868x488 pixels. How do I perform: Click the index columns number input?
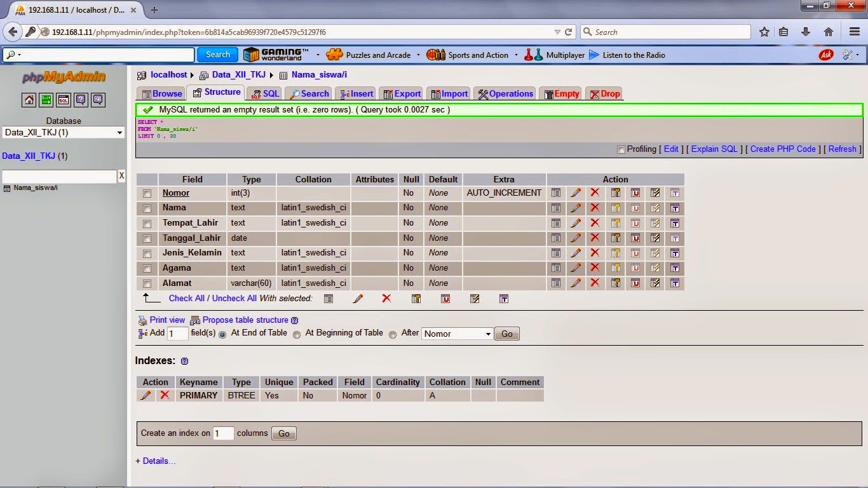click(x=224, y=433)
